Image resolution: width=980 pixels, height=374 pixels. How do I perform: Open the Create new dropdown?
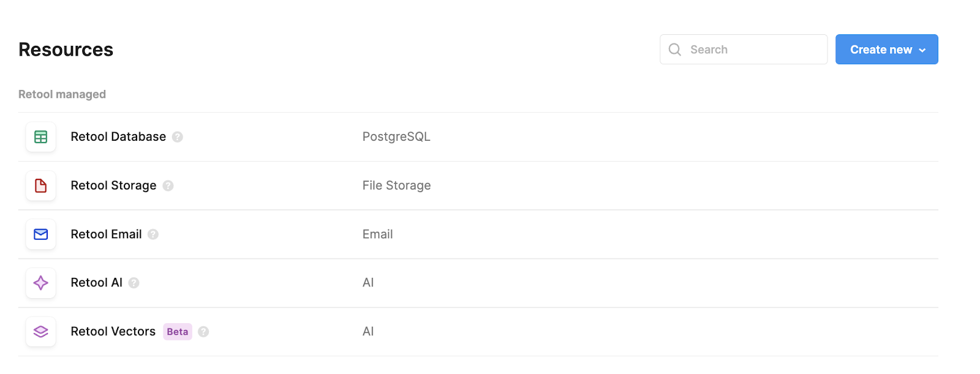(886, 50)
